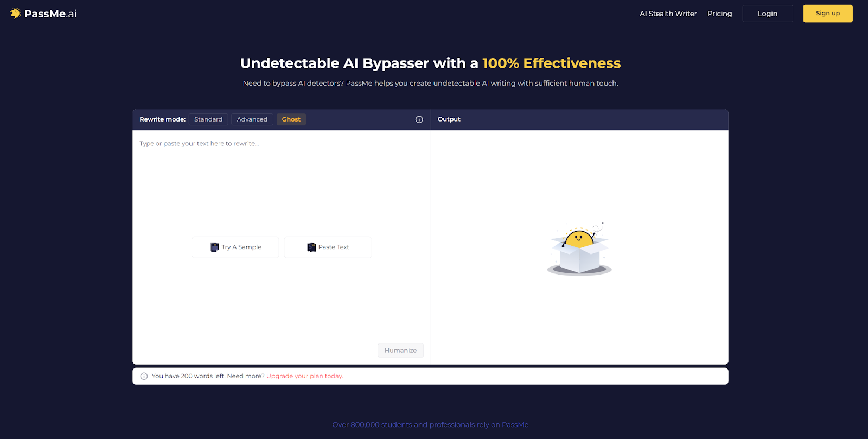This screenshot has height=439, width=868.
Task: Click the empty box mascot illustration in Output
Action: tap(579, 249)
